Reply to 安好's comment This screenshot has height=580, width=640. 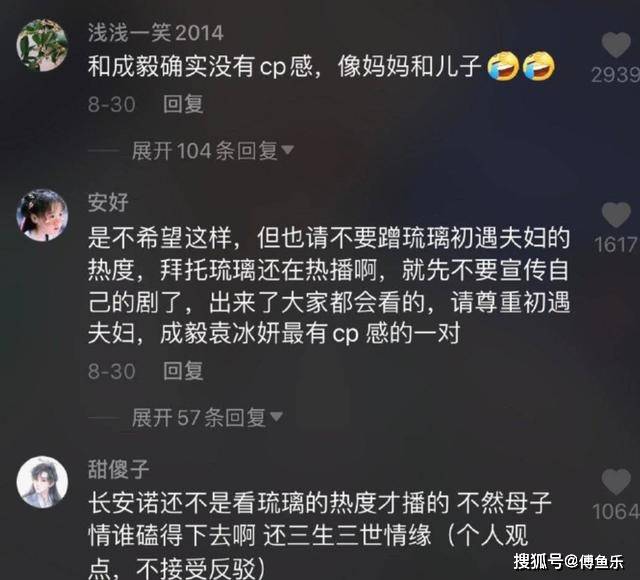coord(183,371)
